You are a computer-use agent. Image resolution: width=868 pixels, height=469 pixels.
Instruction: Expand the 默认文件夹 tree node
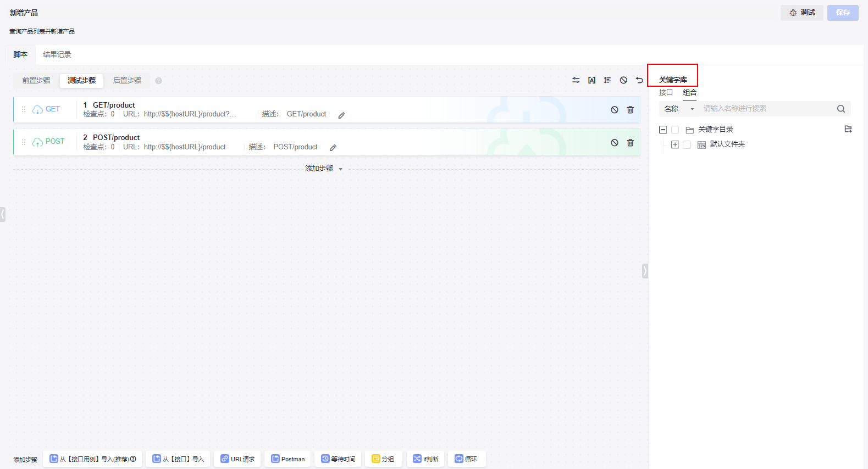[675, 145]
